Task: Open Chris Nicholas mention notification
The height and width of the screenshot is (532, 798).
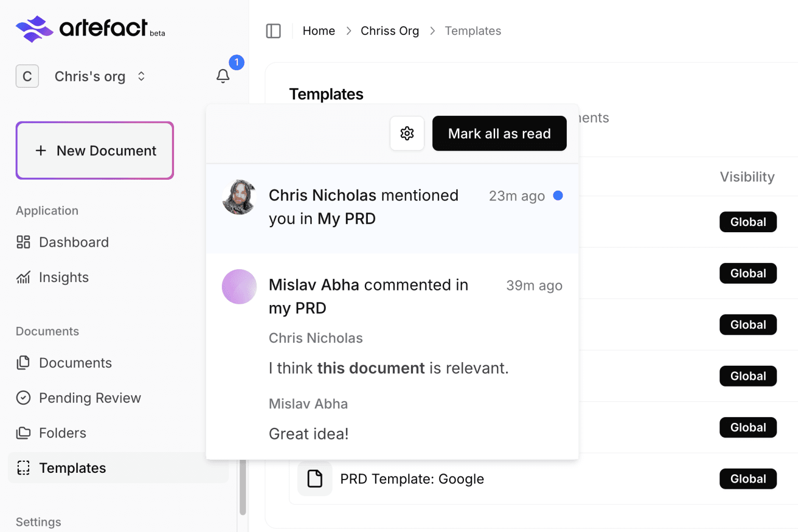Action: click(363, 207)
